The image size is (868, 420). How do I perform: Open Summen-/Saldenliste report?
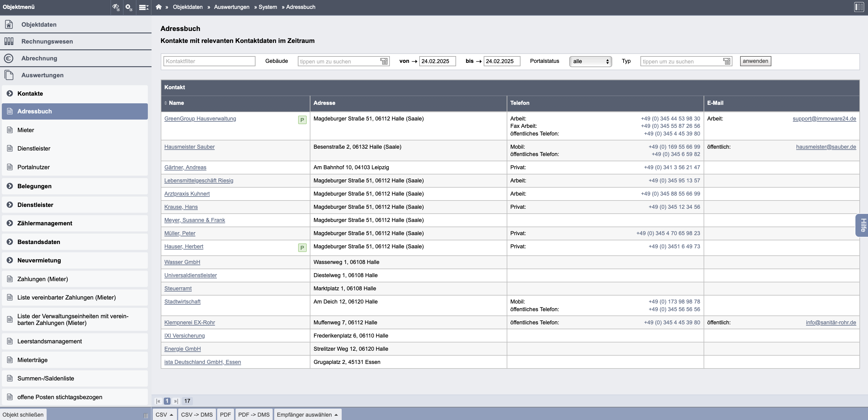(x=75, y=379)
